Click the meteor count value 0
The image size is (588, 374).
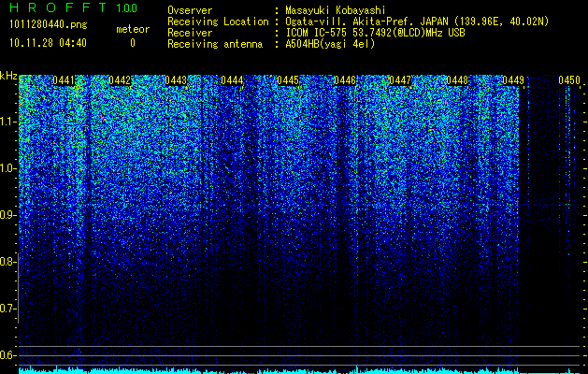point(133,43)
